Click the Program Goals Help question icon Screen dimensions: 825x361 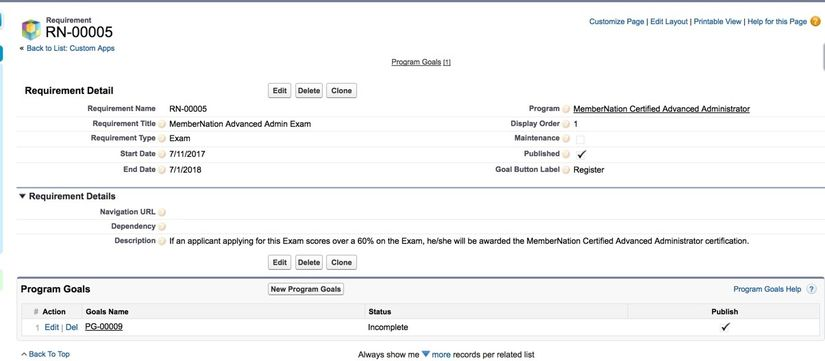point(812,289)
